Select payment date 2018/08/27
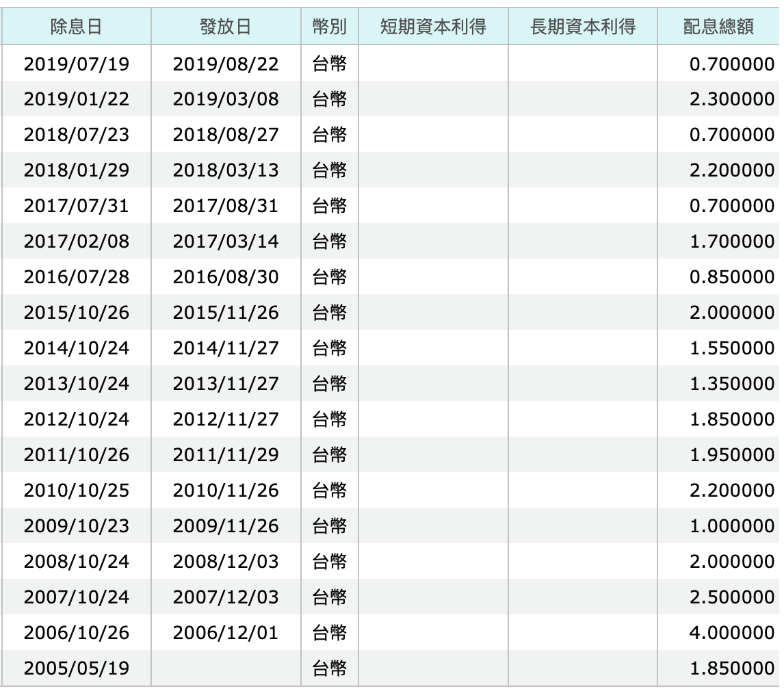 226,135
